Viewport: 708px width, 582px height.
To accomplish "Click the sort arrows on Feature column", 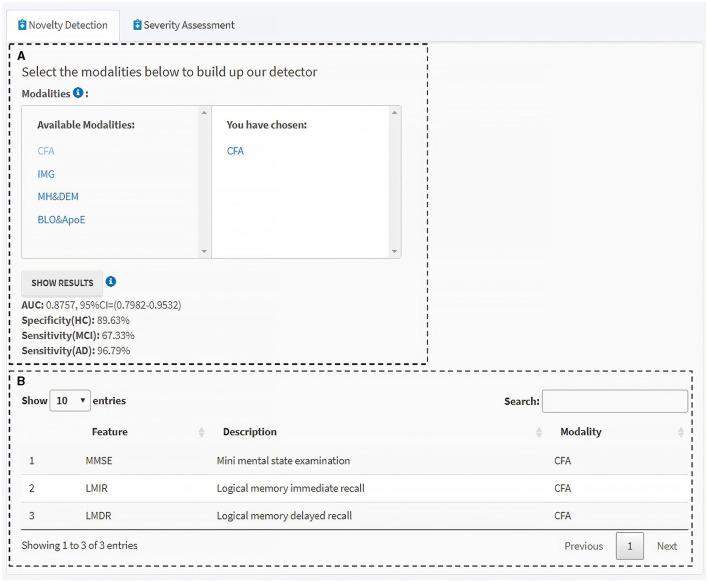I will coord(201,432).
